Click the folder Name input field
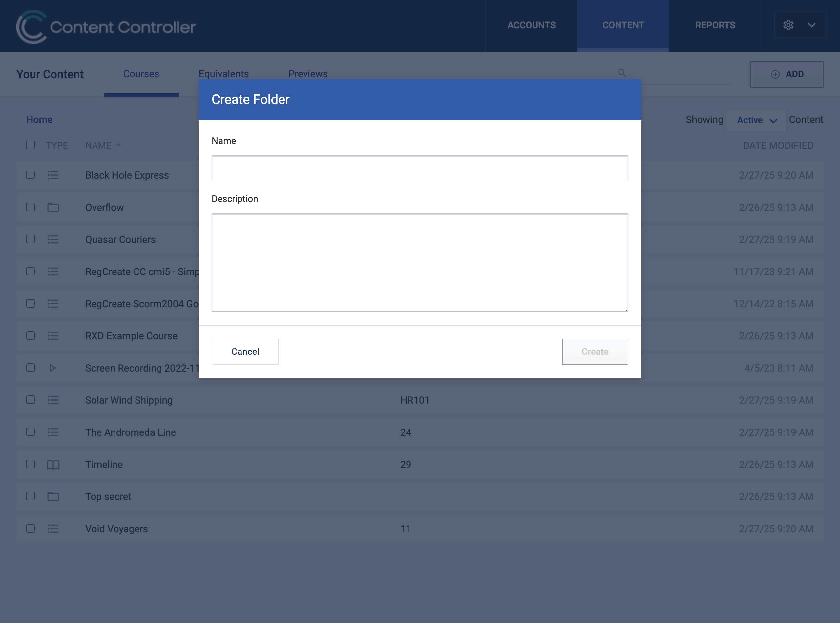The image size is (840, 623). tap(420, 168)
